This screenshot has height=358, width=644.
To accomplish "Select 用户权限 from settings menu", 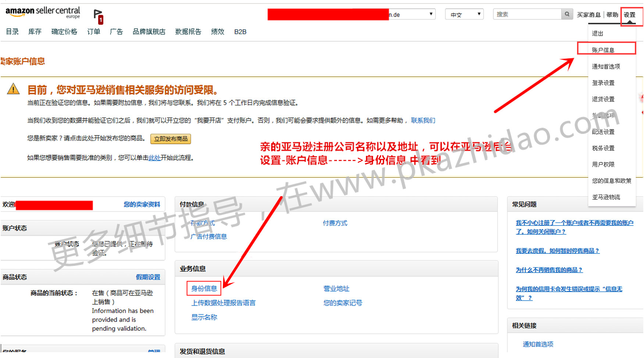I will point(603,164).
